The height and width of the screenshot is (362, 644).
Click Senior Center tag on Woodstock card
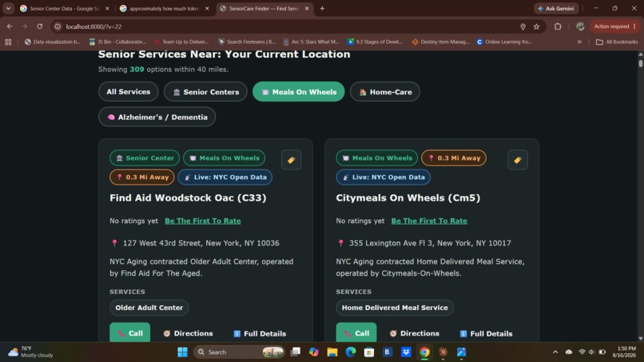click(145, 157)
